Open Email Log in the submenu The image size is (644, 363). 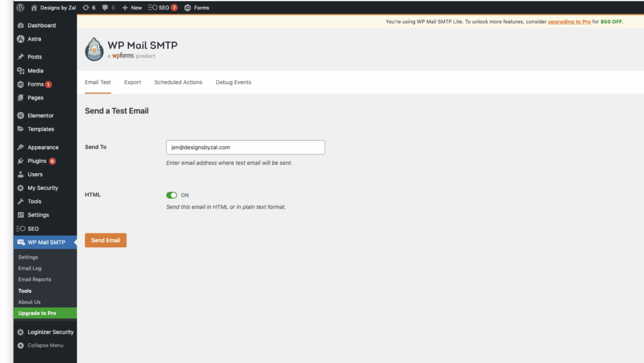(30, 268)
